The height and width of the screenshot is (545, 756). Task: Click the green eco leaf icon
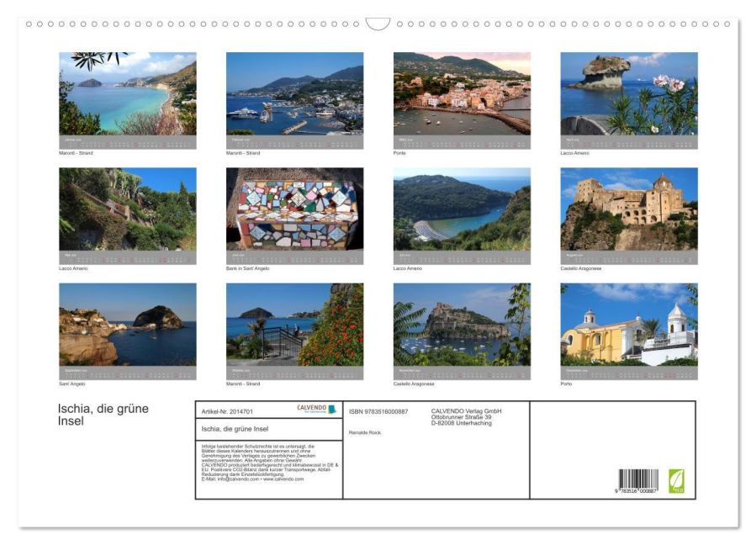coord(676,481)
